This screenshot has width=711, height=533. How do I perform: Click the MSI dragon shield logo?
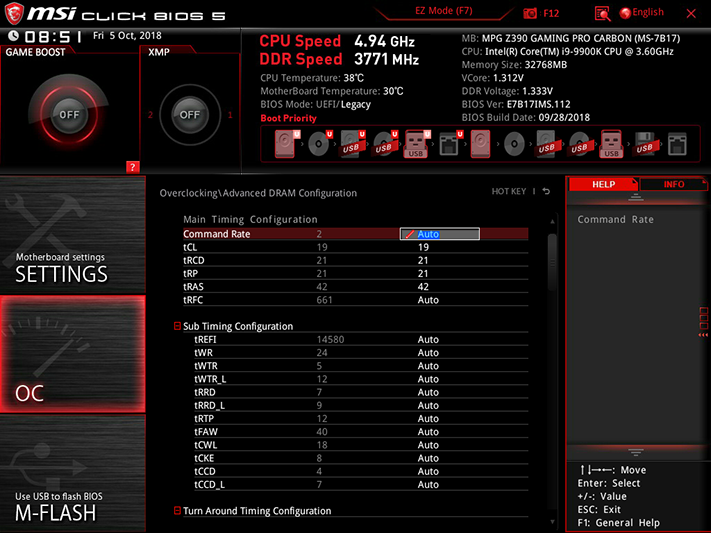14,13
